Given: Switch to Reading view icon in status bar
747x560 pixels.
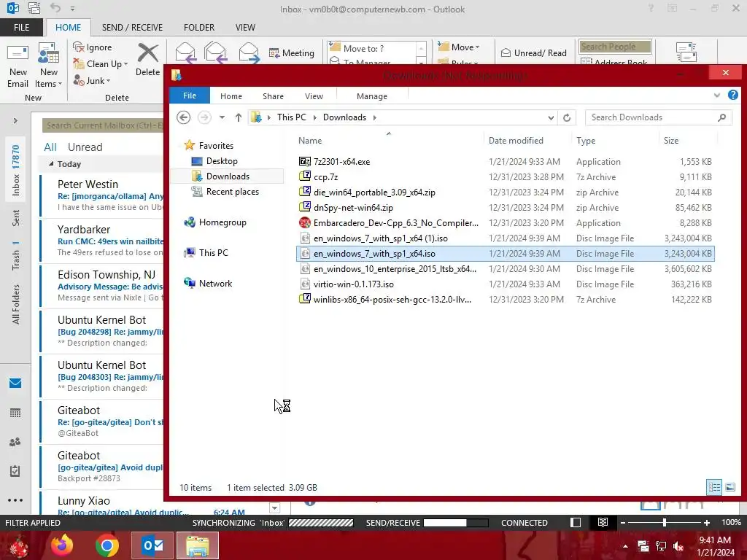Looking at the screenshot, I should pos(603,522).
